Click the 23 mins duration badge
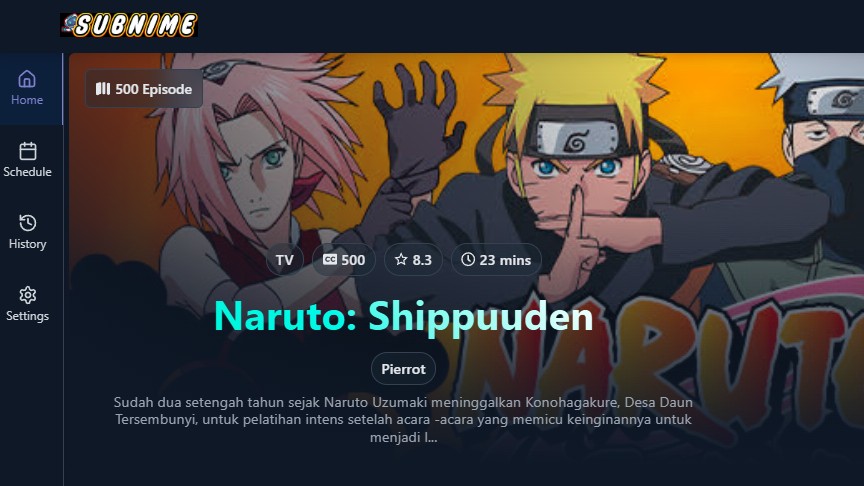This screenshot has width=864, height=486. (496, 260)
